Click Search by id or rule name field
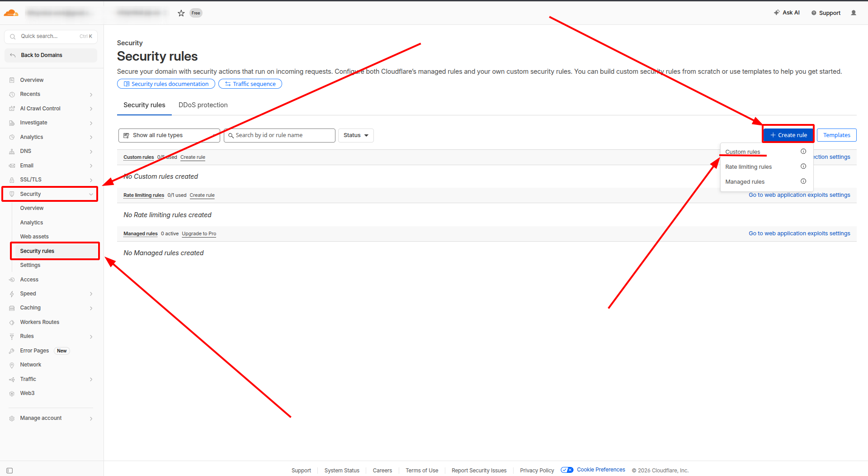This screenshot has width=868, height=476. click(279, 135)
